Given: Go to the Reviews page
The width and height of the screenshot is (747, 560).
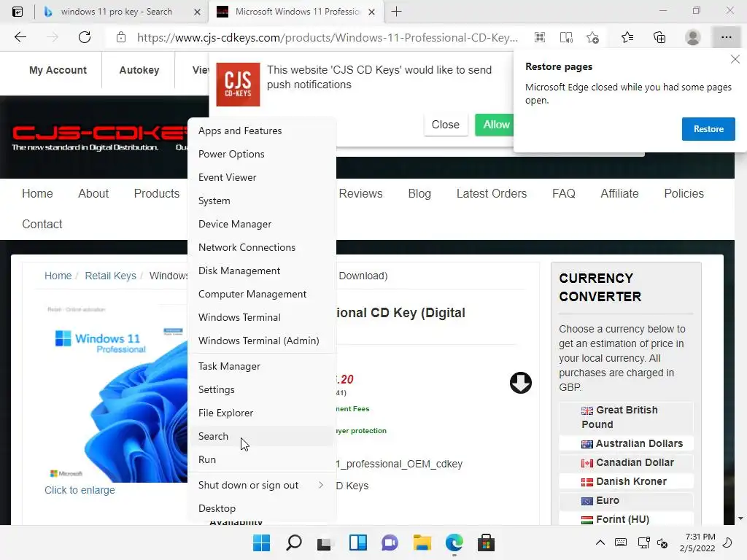Looking at the screenshot, I should (x=360, y=193).
